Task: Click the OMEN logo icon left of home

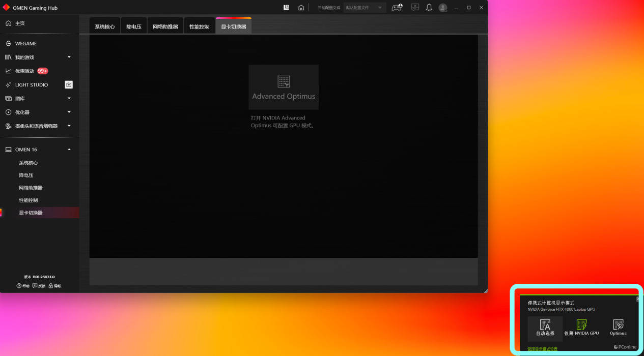Action: (286, 8)
